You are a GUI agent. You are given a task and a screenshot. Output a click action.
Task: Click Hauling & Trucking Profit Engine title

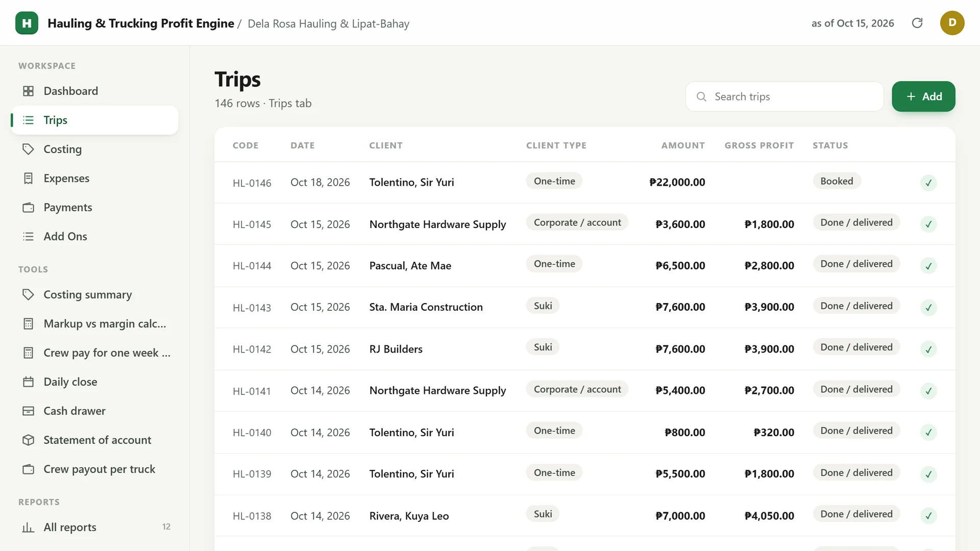coord(141,23)
